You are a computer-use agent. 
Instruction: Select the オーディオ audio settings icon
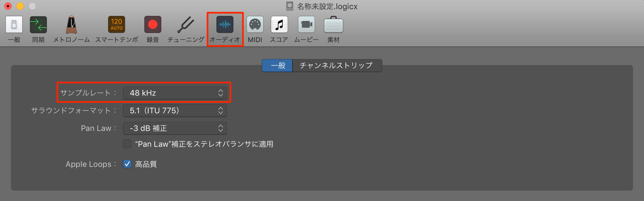[225, 25]
